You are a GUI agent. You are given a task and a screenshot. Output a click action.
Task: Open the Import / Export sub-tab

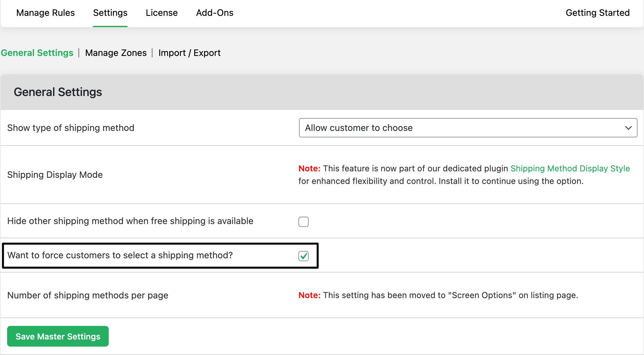click(189, 53)
